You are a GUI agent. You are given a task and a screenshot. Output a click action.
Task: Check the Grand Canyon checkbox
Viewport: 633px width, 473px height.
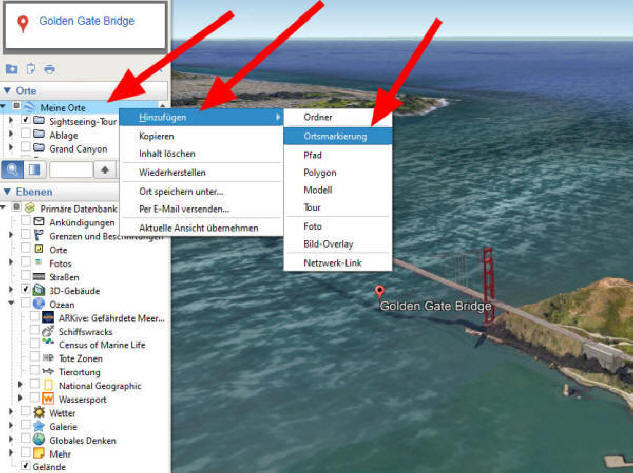click(26, 147)
